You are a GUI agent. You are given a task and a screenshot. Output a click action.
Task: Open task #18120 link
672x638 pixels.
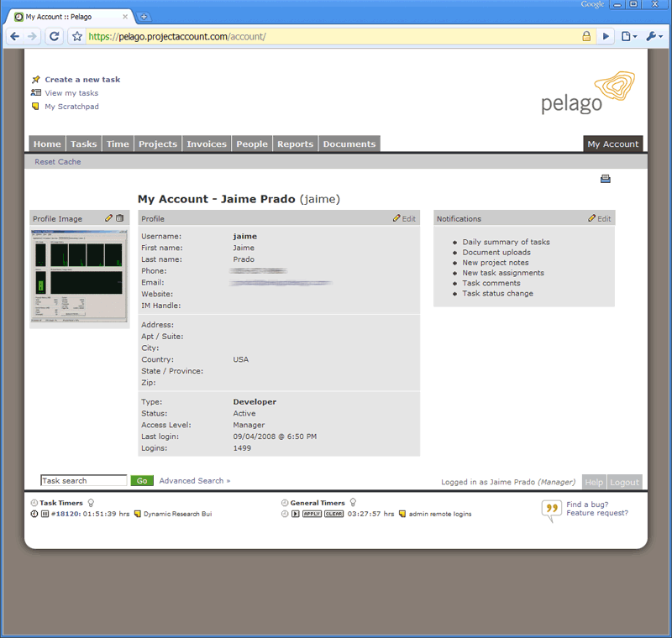[66, 514]
